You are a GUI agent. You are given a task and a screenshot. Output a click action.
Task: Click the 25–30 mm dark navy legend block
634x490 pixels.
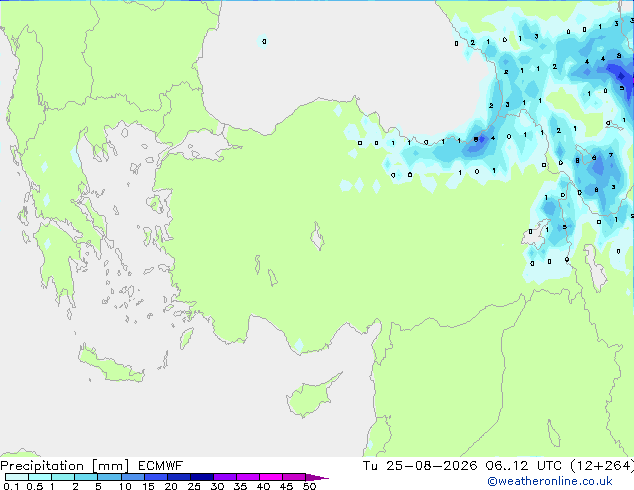point(201,477)
